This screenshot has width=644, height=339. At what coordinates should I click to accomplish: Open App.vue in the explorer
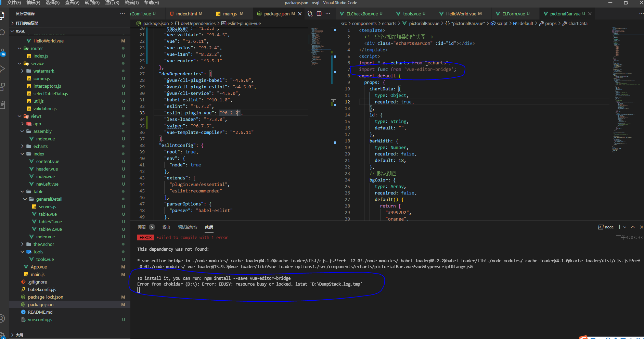[69, 267]
